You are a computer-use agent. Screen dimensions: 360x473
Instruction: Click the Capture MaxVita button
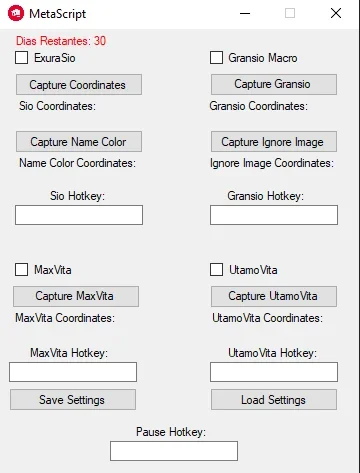[76, 296]
